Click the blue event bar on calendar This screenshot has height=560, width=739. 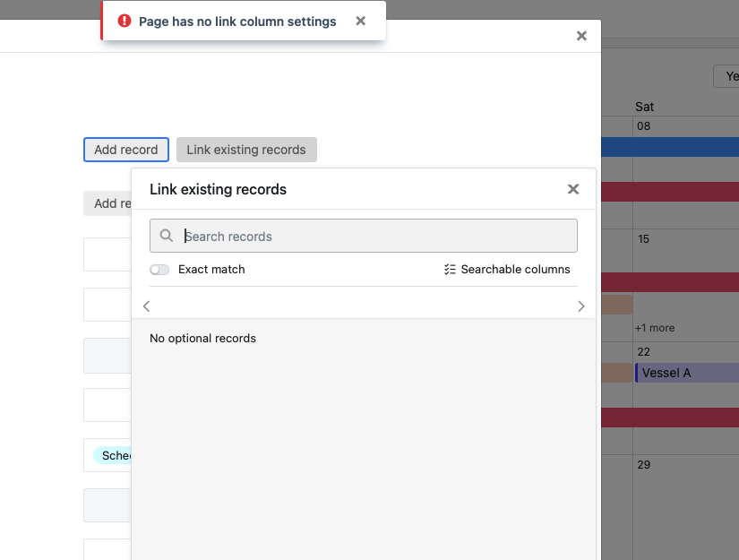tap(670, 147)
